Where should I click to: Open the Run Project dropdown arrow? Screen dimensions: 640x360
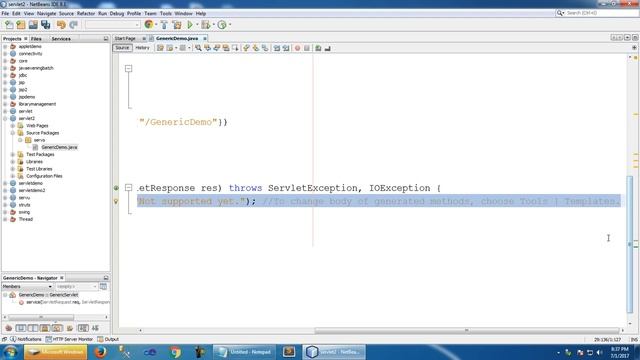pyautogui.click(x=197, y=25)
